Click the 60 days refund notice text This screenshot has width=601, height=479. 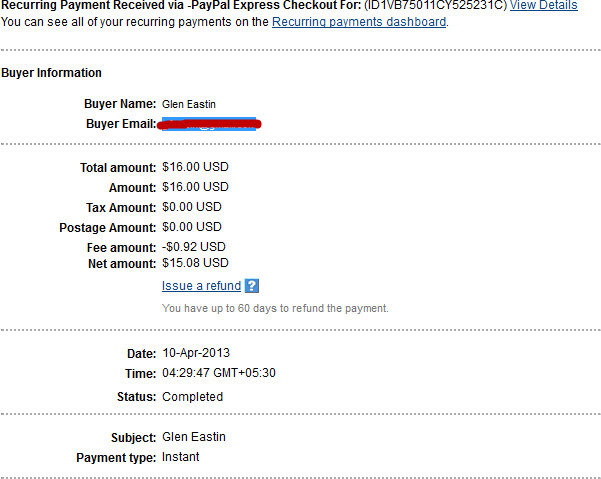click(275, 308)
